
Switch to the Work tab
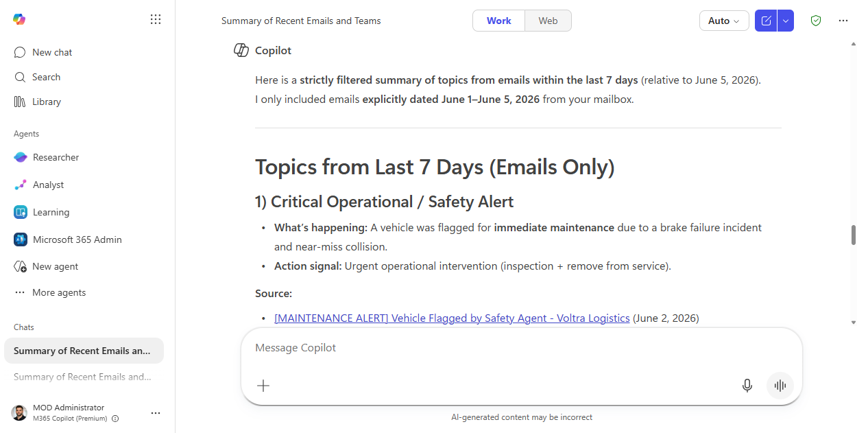pyautogui.click(x=499, y=21)
